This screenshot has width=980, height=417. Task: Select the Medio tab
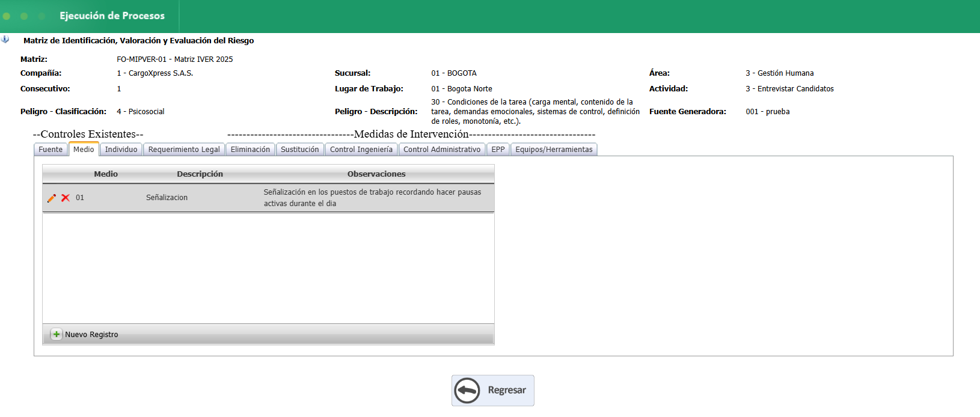[84, 149]
